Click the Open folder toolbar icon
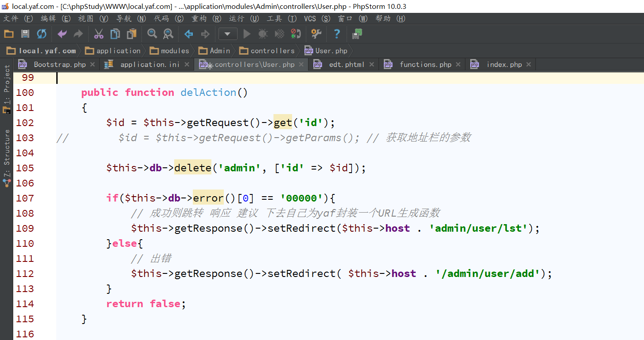 [x=9, y=34]
